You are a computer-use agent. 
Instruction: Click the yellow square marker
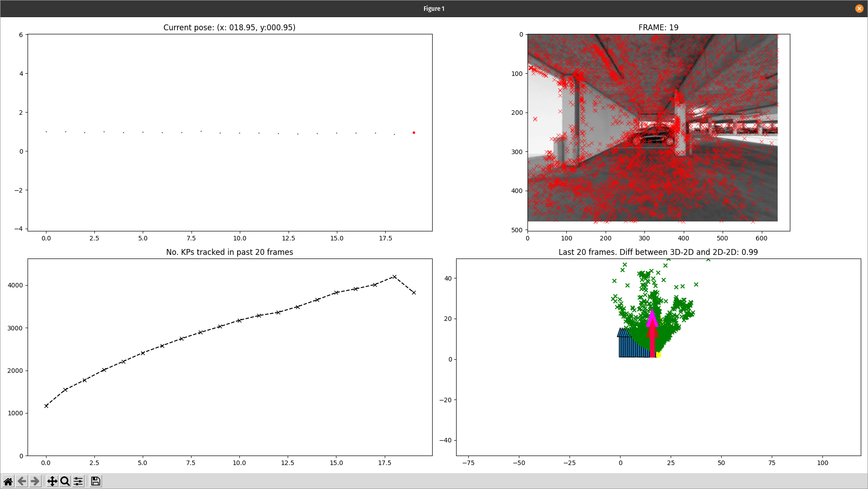point(658,355)
